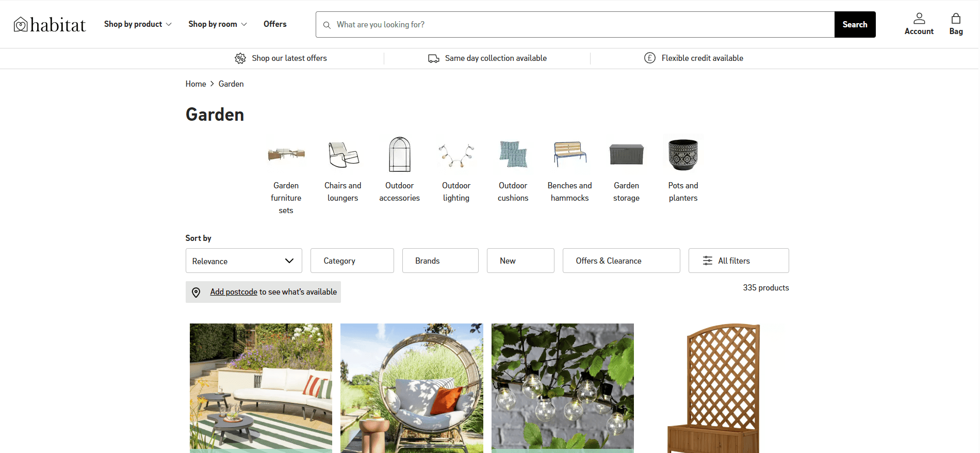
Task: Click the habitat logo
Action: click(50, 24)
